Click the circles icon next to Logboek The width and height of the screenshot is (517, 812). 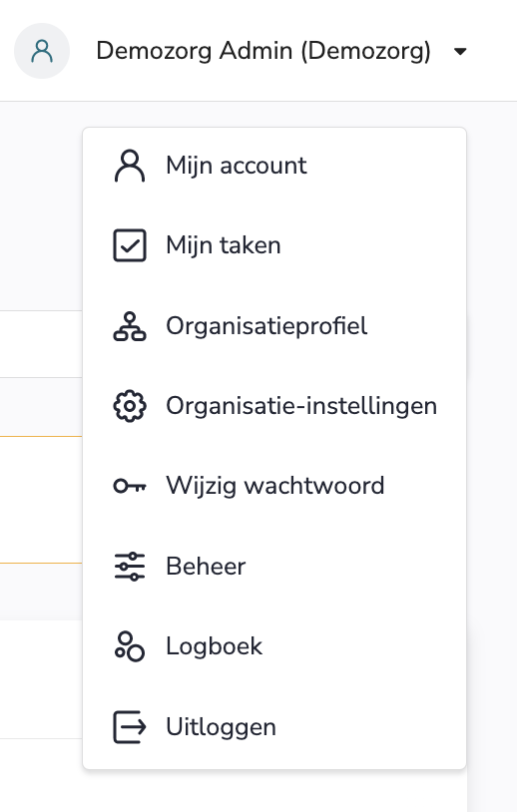tap(130, 646)
